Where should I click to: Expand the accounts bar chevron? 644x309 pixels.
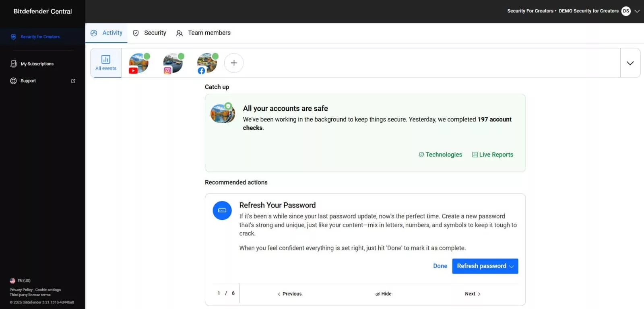630,63
